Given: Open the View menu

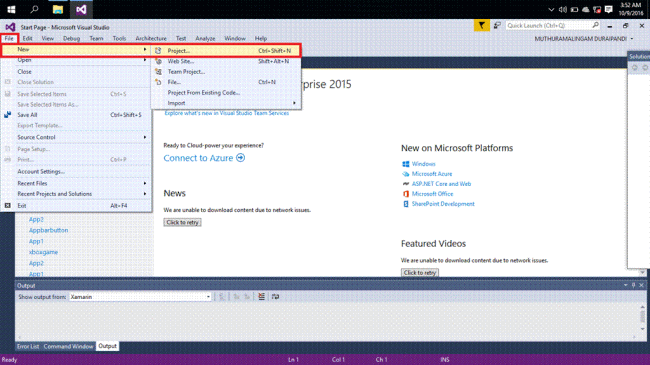Looking at the screenshot, I should click(x=48, y=38).
